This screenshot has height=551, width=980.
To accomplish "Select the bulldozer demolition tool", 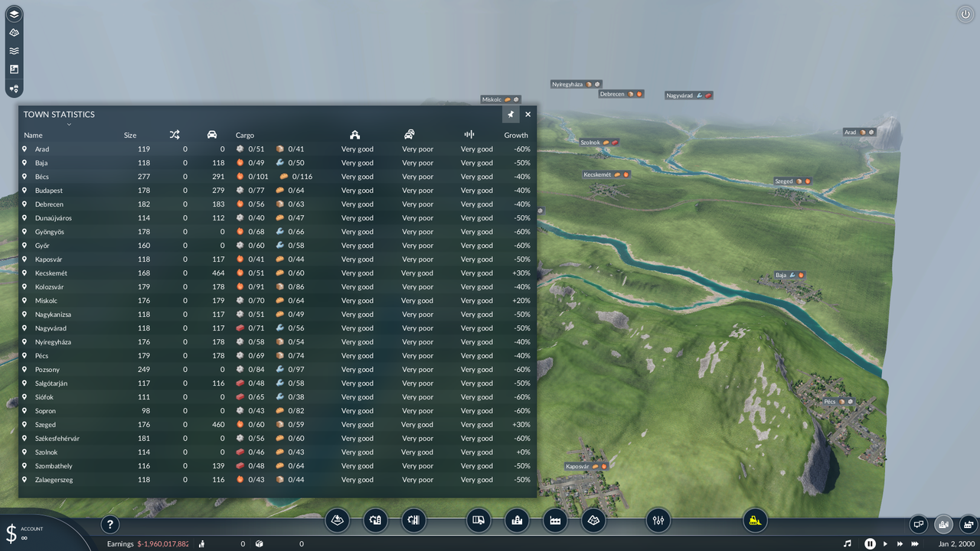I will [x=754, y=520].
